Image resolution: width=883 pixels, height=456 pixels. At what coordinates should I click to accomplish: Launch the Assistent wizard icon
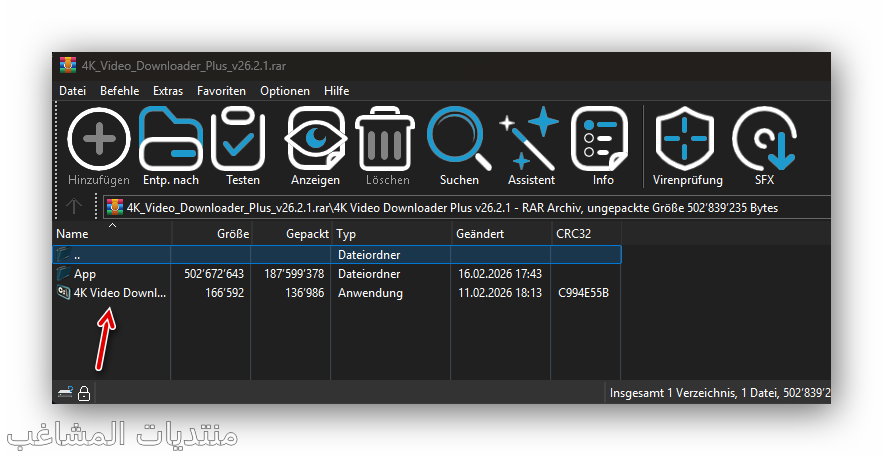[529, 138]
